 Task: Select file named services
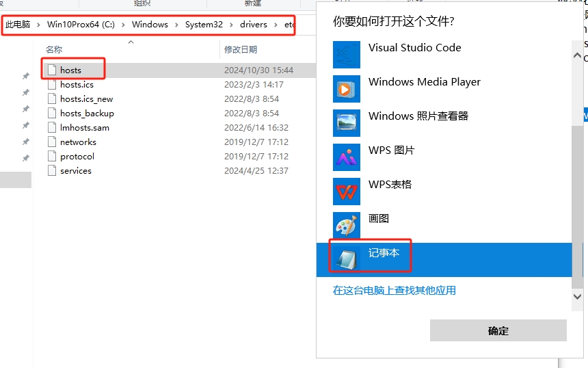tap(76, 171)
